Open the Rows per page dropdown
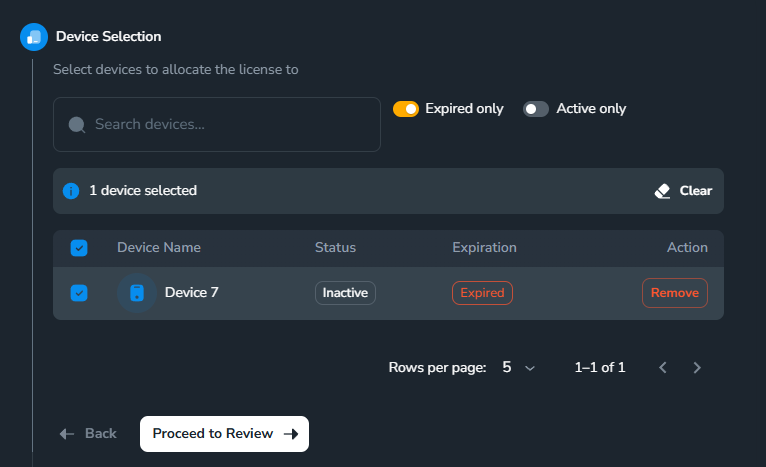This screenshot has height=467, width=766. [x=519, y=367]
